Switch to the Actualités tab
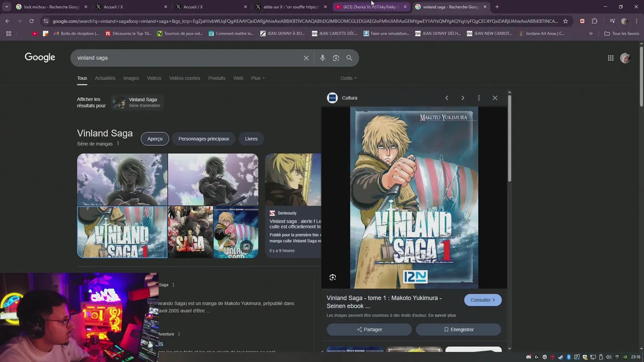The height and width of the screenshot is (362, 644). point(105,78)
